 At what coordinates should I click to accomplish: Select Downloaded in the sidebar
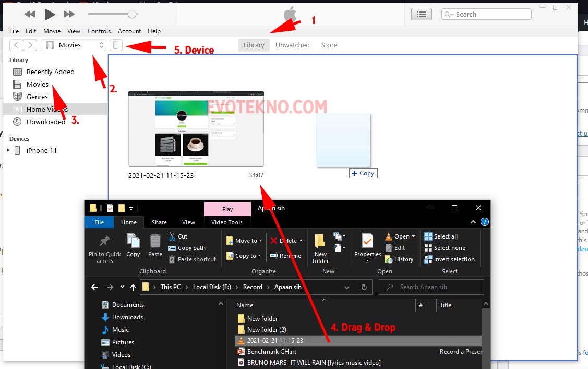point(46,122)
